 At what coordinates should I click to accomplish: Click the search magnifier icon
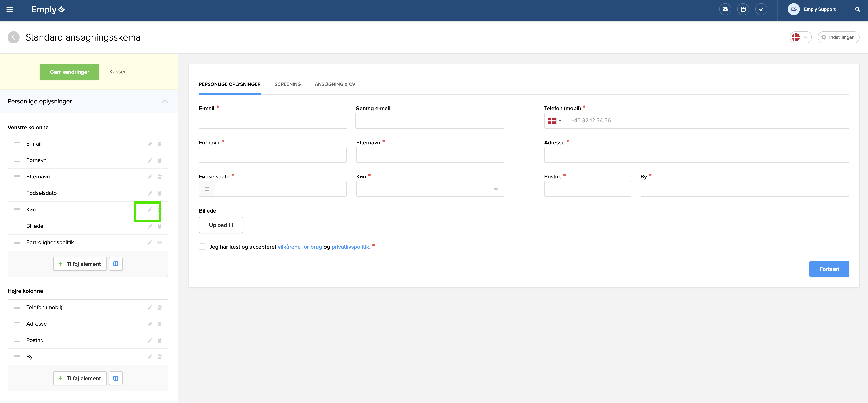857,9
